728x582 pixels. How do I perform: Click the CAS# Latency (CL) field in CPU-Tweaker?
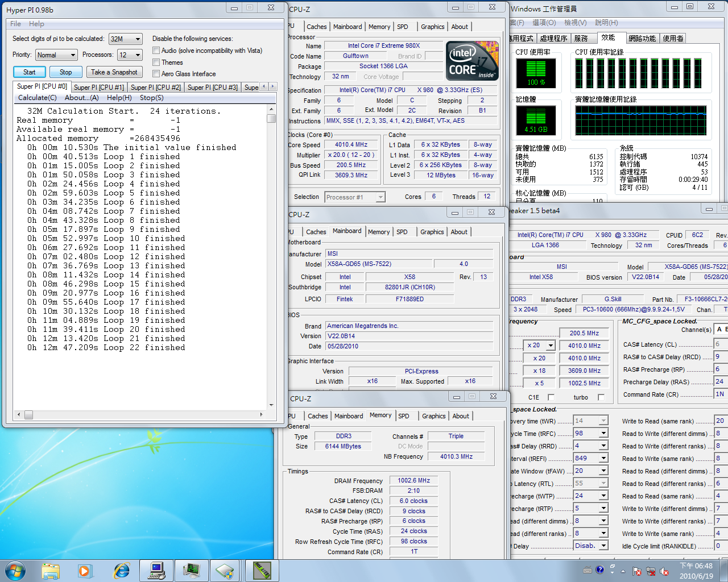pos(721,344)
